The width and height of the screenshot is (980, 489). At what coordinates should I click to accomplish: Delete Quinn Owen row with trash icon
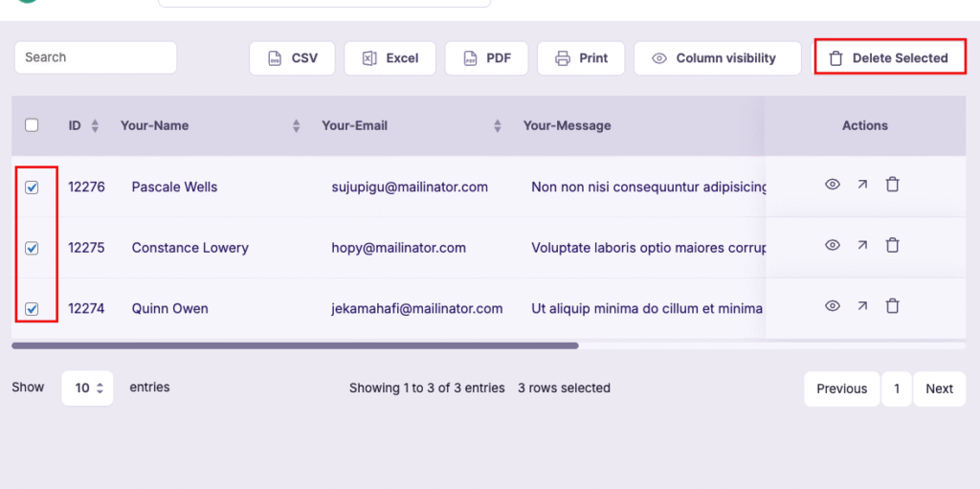coord(893,306)
